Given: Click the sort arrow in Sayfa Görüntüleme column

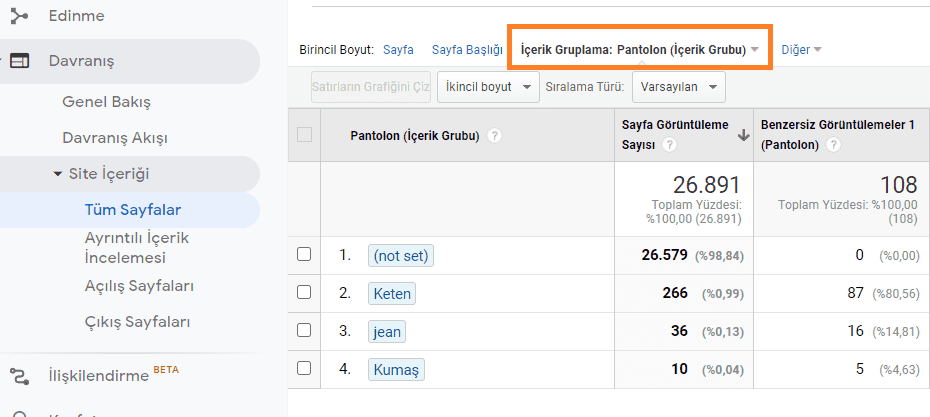Looking at the screenshot, I should [x=743, y=136].
